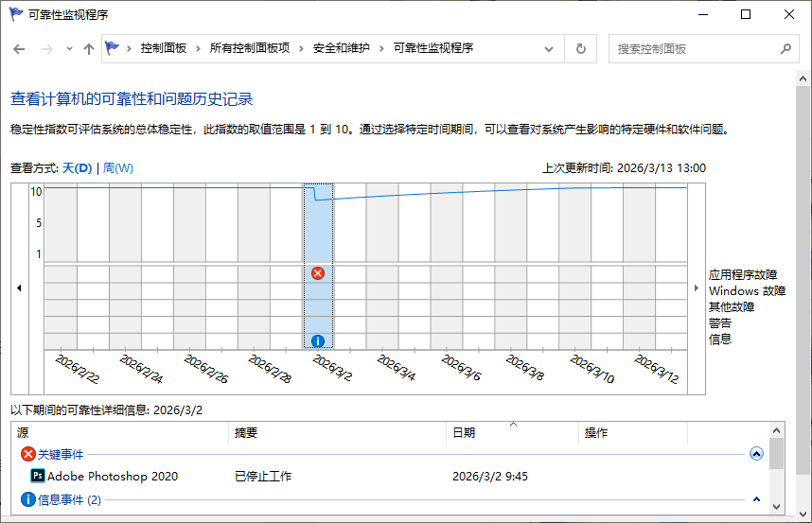Open recent locations dropdown arrow
The width and height of the screenshot is (812, 523).
click(x=69, y=49)
